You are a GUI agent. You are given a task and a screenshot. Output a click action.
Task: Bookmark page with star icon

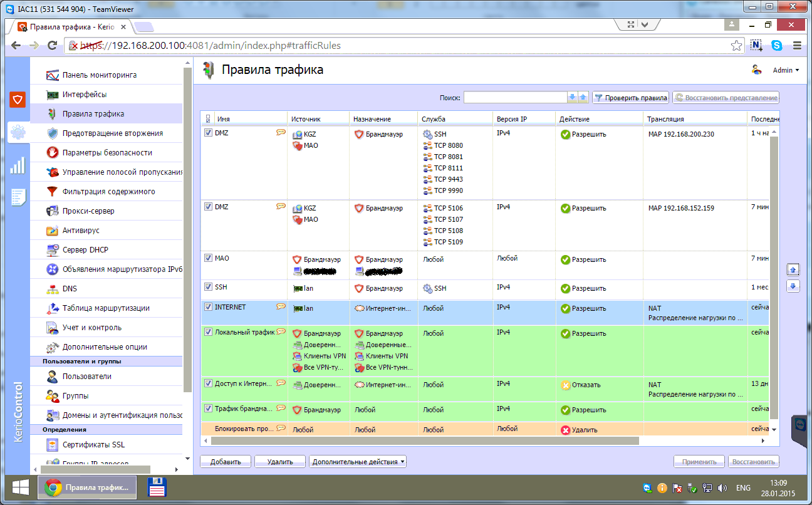737,46
